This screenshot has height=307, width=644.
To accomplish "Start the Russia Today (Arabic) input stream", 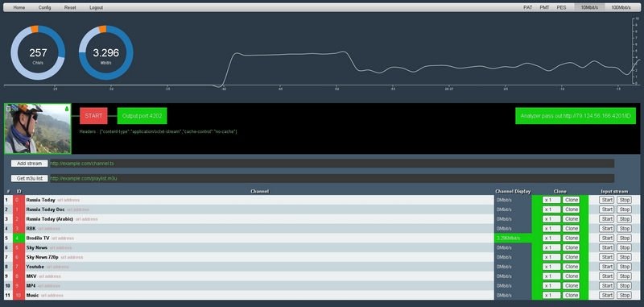I will click(x=607, y=219).
